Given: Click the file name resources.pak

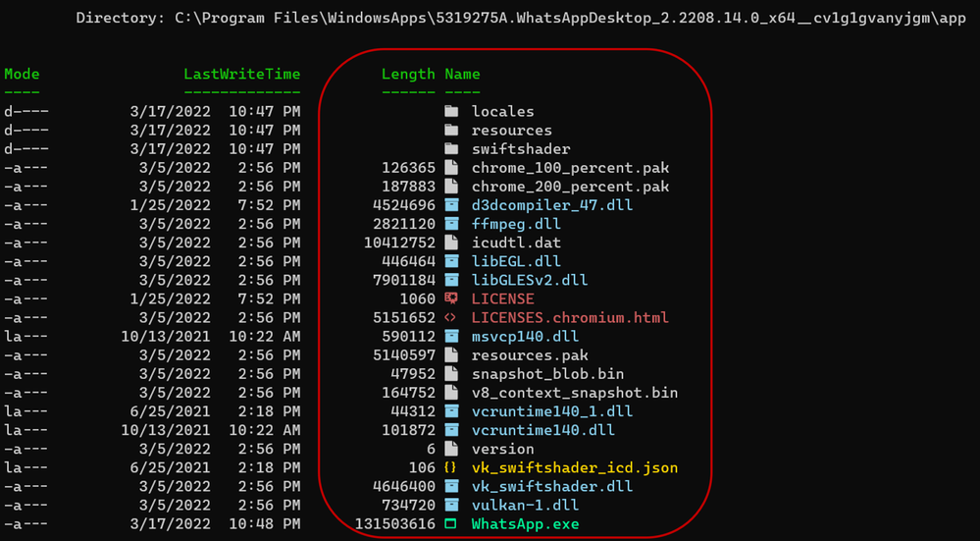Looking at the screenshot, I should point(530,355).
